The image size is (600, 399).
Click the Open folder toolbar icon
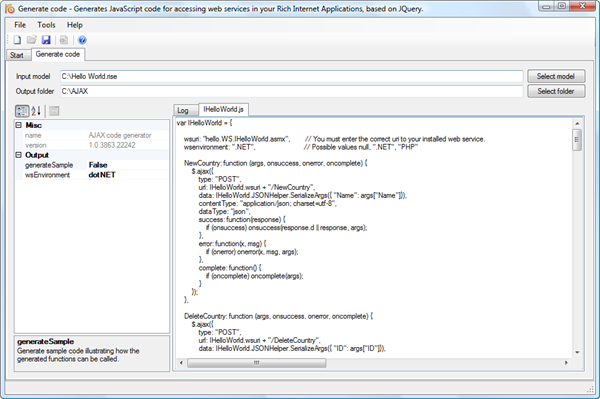(31, 40)
